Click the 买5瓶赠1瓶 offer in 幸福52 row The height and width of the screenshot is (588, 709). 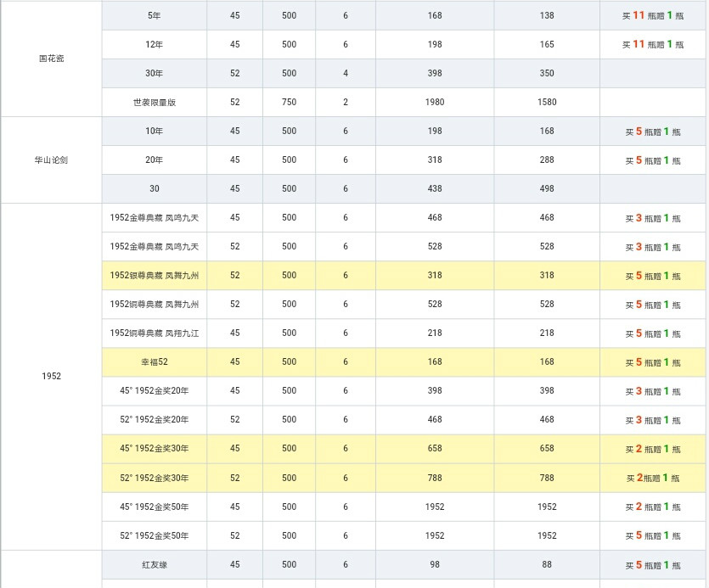coord(652,362)
